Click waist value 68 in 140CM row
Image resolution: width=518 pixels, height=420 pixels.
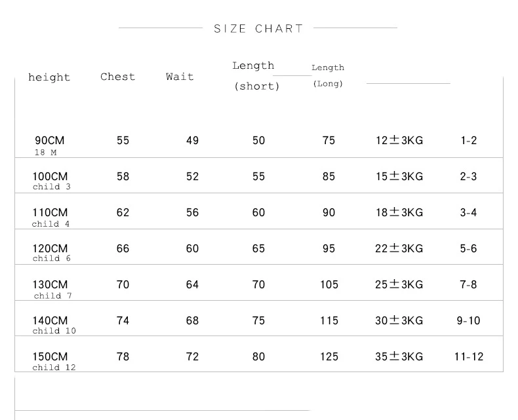192,320
